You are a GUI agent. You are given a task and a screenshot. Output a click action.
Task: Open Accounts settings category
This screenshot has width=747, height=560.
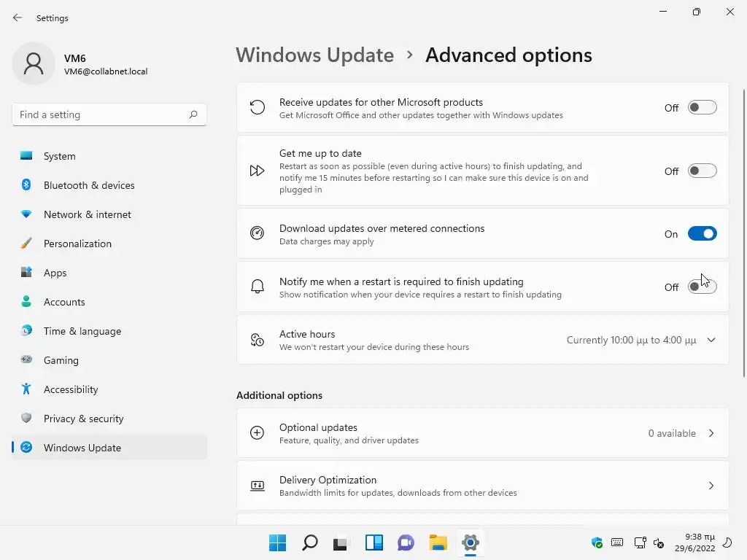pos(109,302)
